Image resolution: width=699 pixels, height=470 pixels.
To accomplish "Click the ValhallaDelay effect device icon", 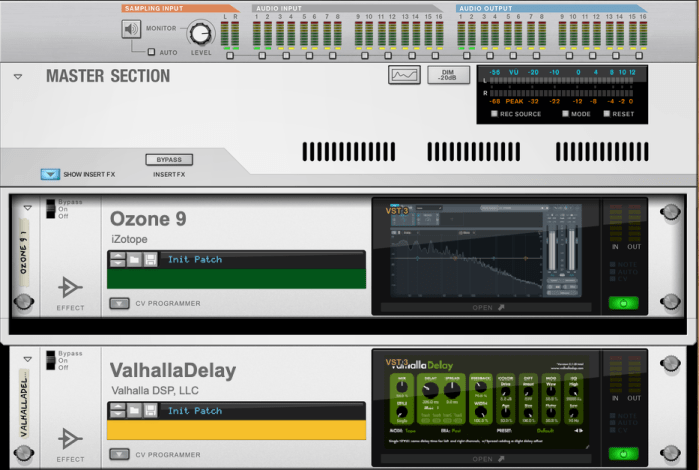I will coord(70,439).
